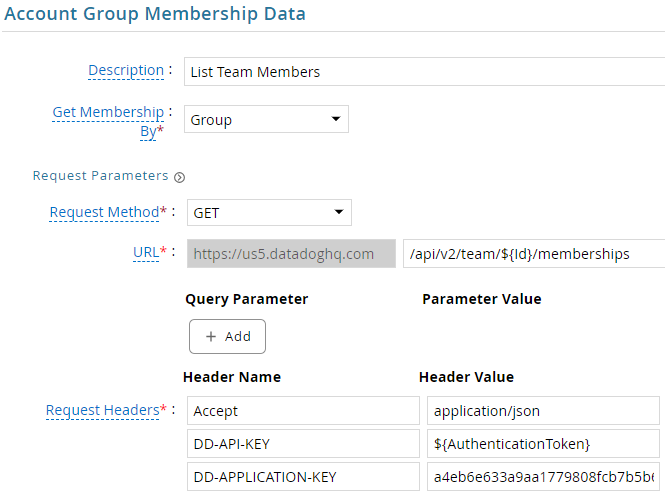The height and width of the screenshot is (494, 665).
Task: Click the Header Value column heading
Action: coord(467,377)
